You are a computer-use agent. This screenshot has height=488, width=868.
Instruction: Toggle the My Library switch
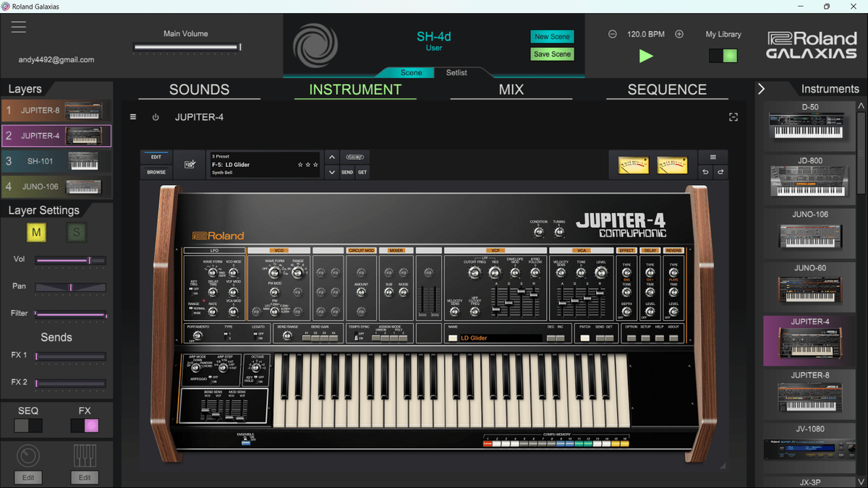point(723,56)
